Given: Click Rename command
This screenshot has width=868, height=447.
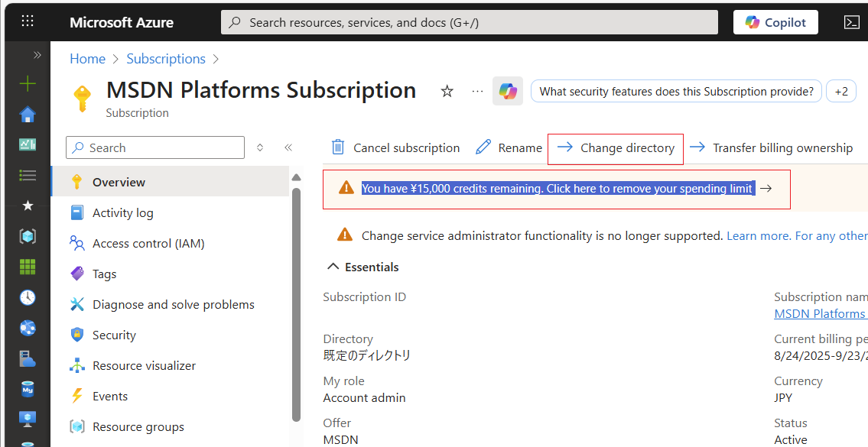Looking at the screenshot, I should [509, 147].
